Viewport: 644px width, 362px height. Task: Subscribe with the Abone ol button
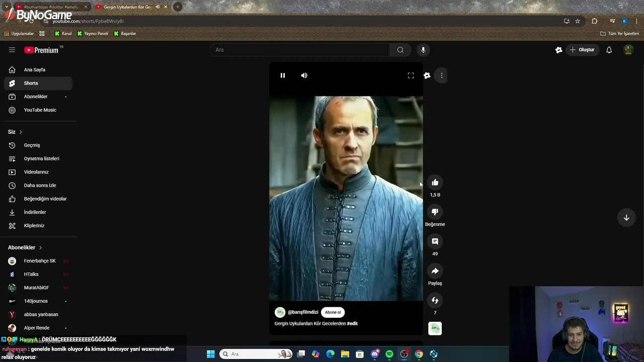[333, 312]
